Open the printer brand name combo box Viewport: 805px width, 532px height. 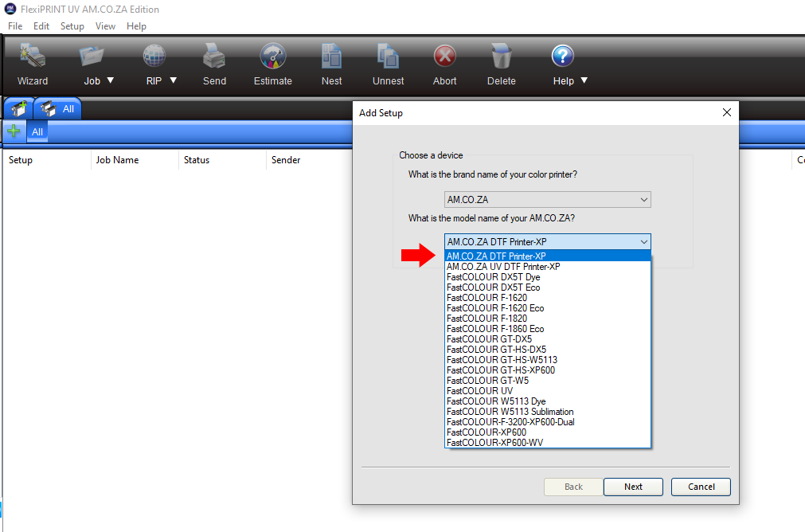[x=547, y=200]
